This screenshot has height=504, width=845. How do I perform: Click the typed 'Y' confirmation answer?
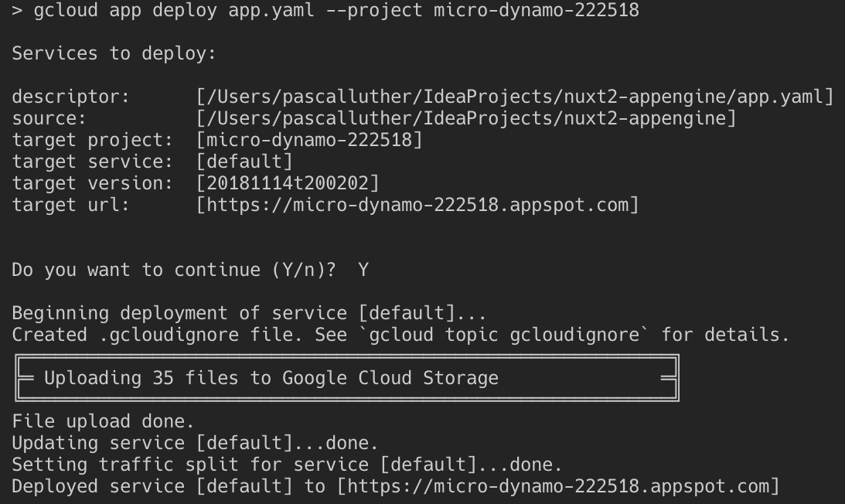click(363, 270)
